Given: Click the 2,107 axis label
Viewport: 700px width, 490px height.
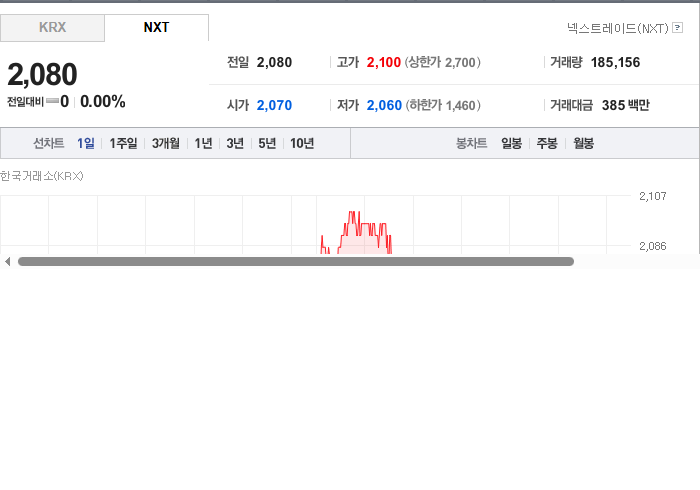Looking at the screenshot, I should pyautogui.click(x=653, y=196).
